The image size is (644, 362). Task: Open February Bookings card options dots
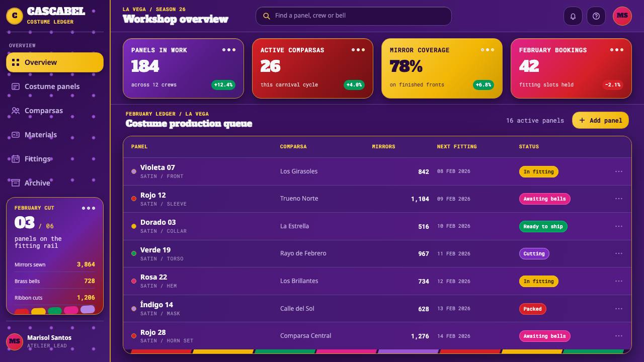(617, 50)
